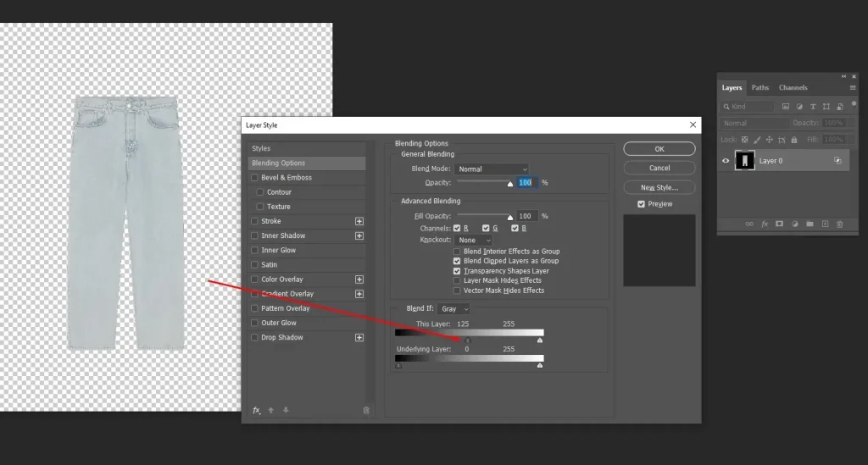Screen dimensions: 868x465
Task: Click the delete layer trash icon
Action: pyautogui.click(x=840, y=224)
